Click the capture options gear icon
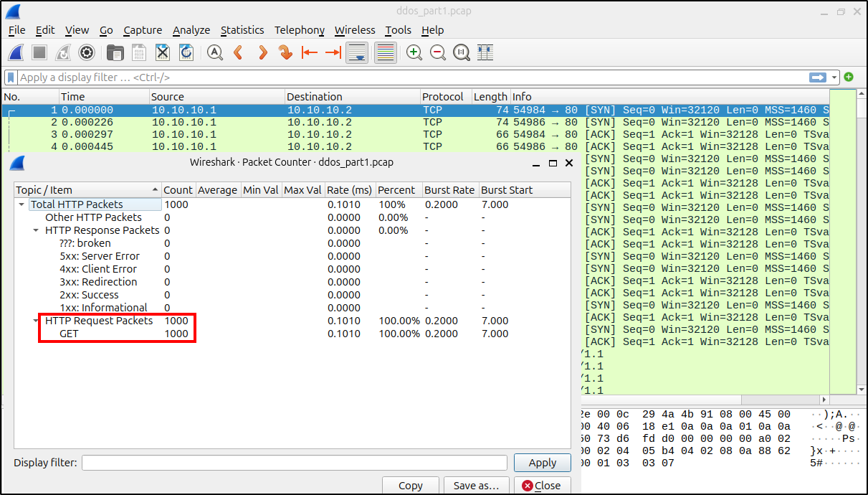 [x=87, y=52]
